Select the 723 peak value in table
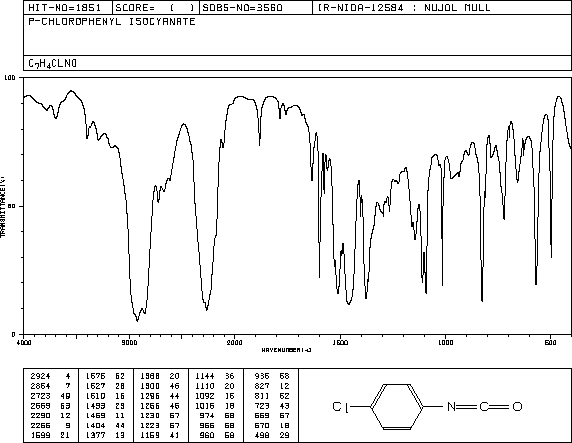 (x=262, y=406)
